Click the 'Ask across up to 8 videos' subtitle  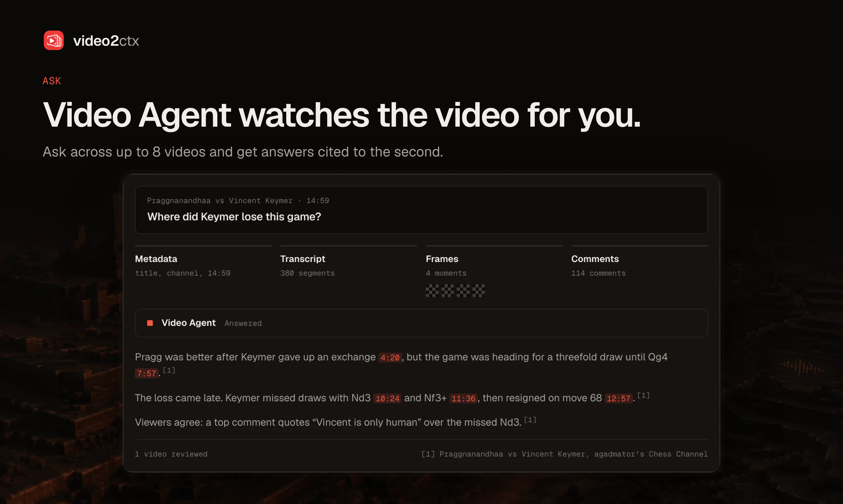click(x=243, y=152)
